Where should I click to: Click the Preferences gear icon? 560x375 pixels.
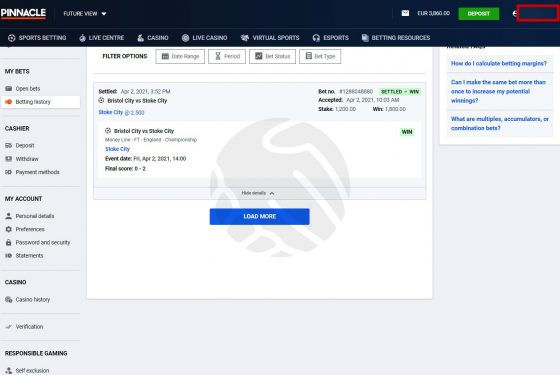pyautogui.click(x=9, y=229)
